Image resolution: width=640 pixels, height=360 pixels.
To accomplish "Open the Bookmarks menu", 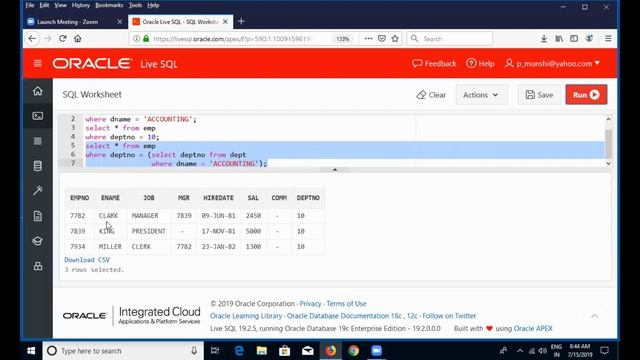I will tap(109, 5).
